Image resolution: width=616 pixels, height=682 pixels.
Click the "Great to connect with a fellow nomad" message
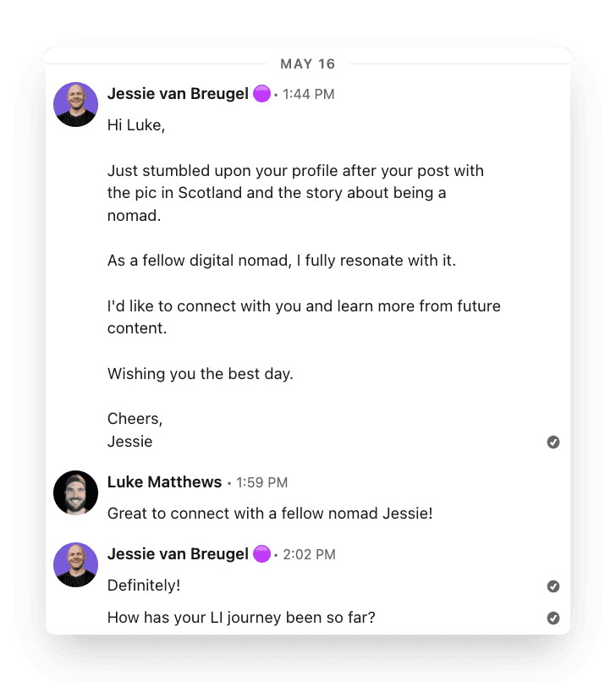(270, 514)
